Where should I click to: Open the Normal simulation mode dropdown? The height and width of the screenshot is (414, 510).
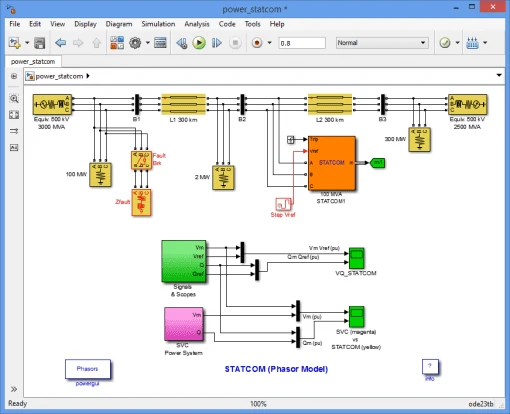point(382,43)
